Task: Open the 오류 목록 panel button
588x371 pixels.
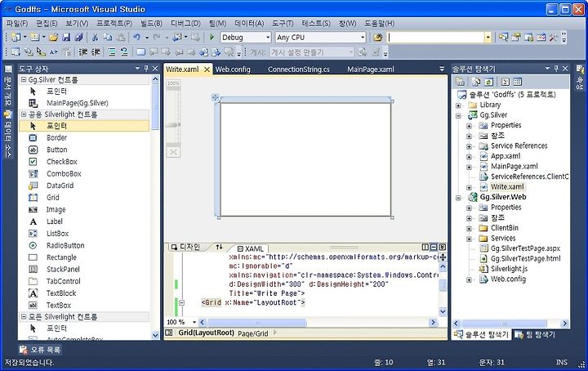Action: [x=40, y=350]
